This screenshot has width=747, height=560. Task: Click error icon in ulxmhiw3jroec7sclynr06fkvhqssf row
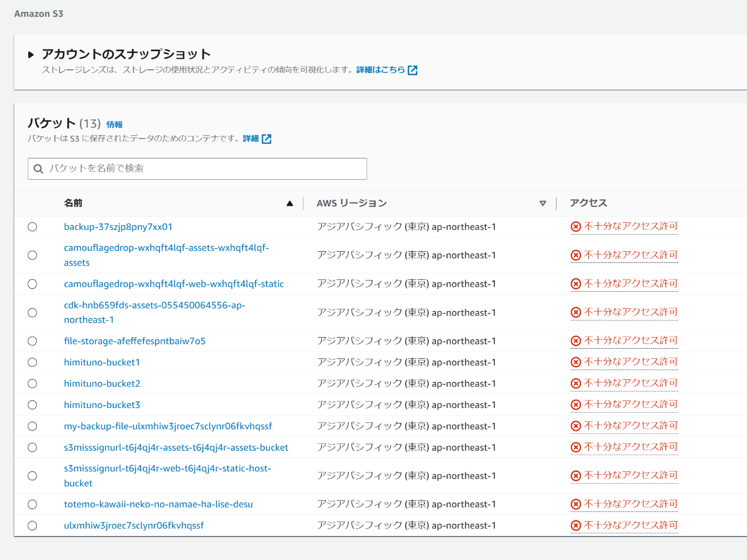pyautogui.click(x=576, y=525)
